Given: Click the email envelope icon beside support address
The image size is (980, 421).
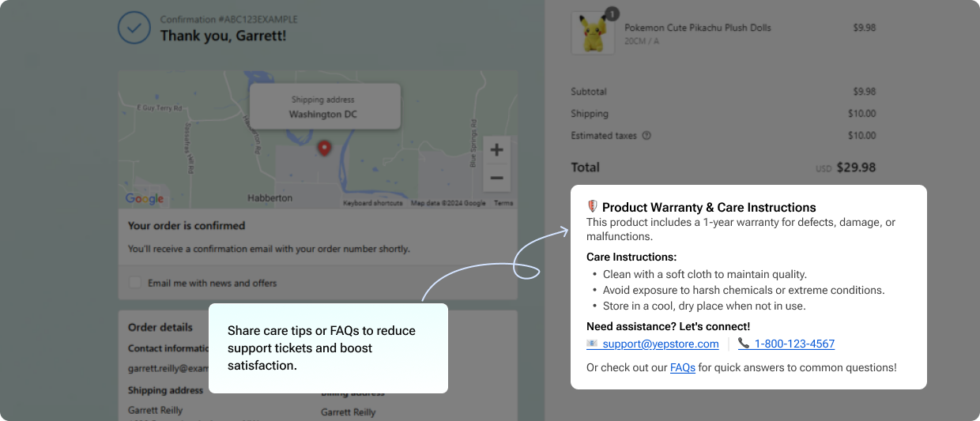Looking at the screenshot, I should pyautogui.click(x=592, y=344).
